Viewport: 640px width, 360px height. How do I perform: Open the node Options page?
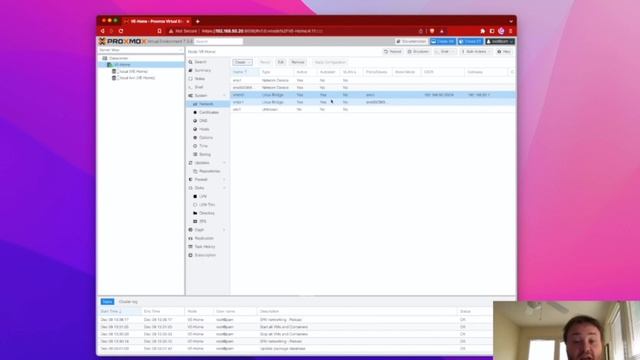[206, 138]
